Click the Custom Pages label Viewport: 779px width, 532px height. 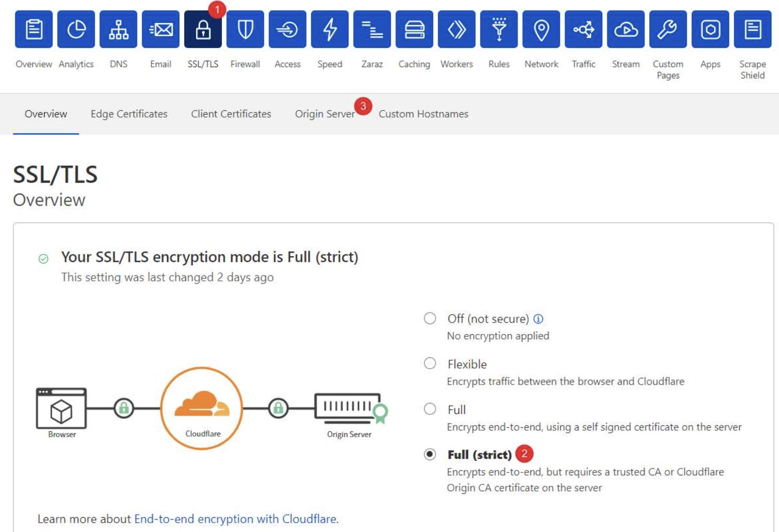click(668, 69)
